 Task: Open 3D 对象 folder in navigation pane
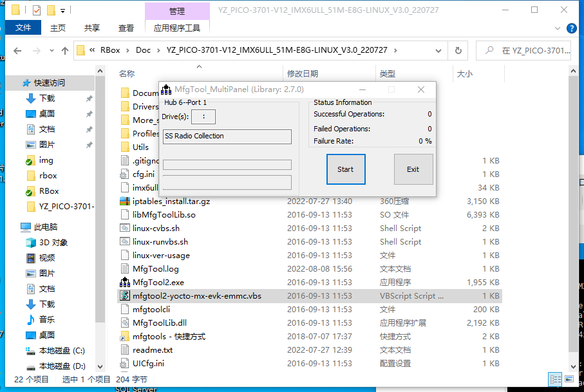[x=53, y=242]
